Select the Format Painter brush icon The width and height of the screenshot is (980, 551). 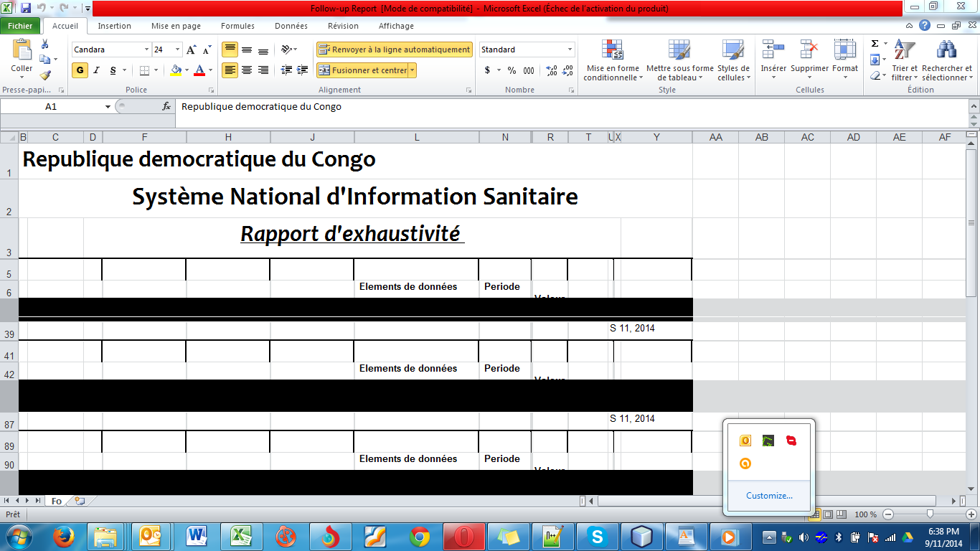(x=45, y=75)
